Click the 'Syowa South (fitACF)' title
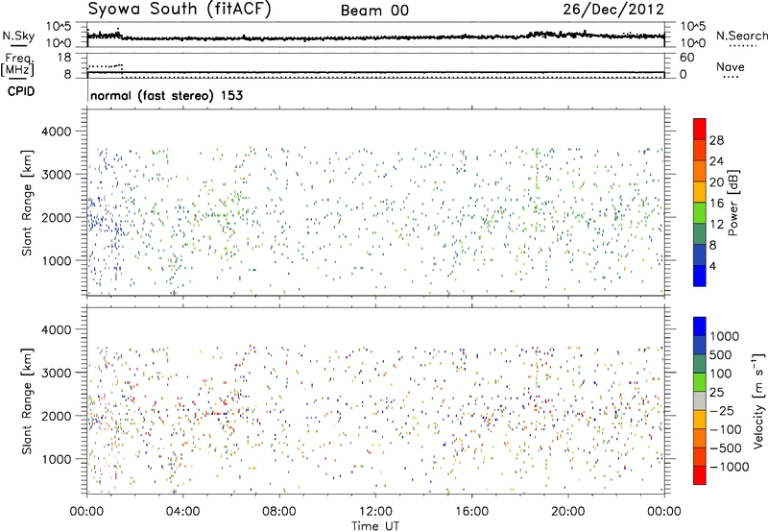The height and width of the screenshot is (532, 768). pyautogui.click(x=180, y=9)
